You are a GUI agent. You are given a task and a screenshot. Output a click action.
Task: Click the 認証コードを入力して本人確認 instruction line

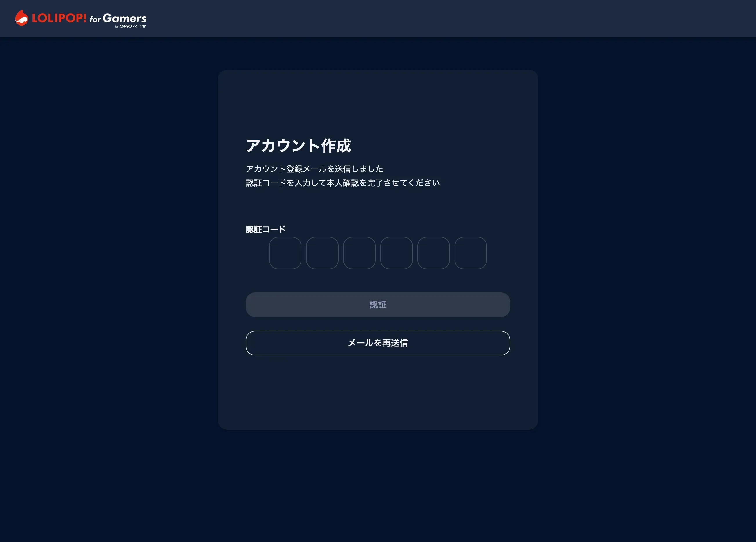343,183
